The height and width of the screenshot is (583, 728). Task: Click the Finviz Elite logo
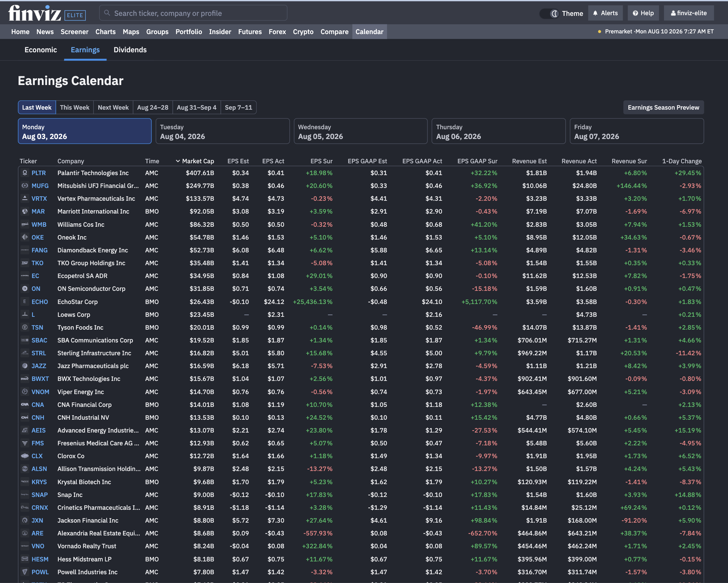point(47,13)
